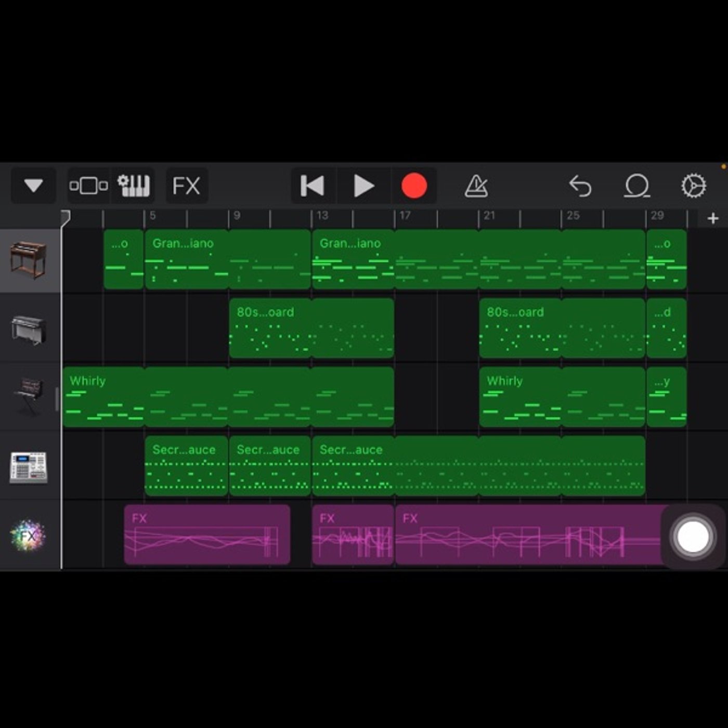Viewport: 728px width, 728px height.
Task: Select the electric organ track header
Action: click(x=29, y=260)
